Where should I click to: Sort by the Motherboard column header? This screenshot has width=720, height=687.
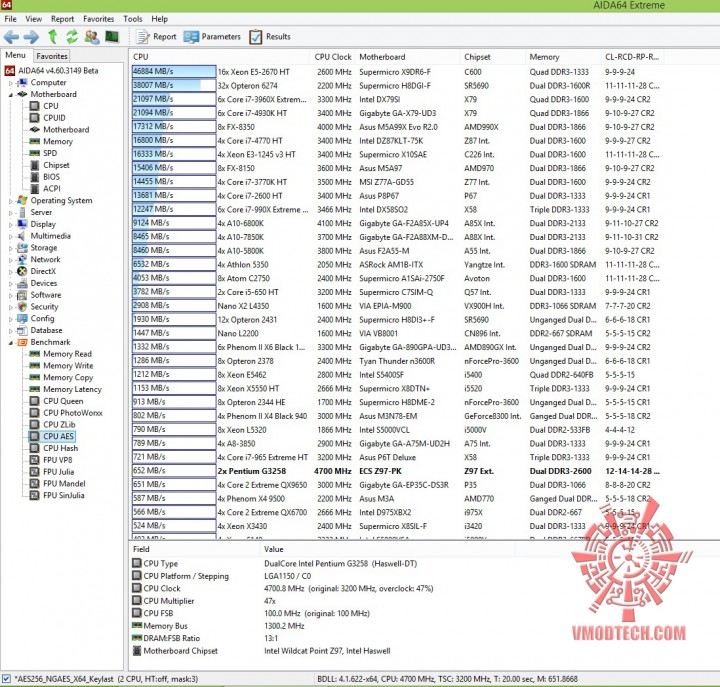tap(407, 57)
